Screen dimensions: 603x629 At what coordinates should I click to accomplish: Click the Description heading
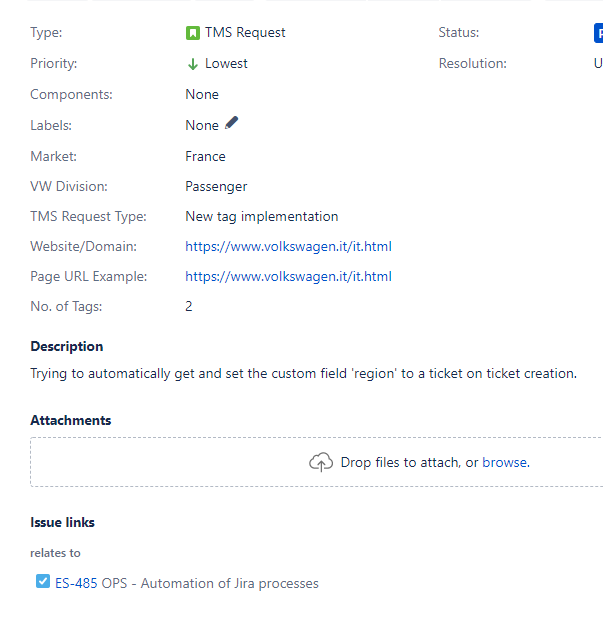pos(67,347)
